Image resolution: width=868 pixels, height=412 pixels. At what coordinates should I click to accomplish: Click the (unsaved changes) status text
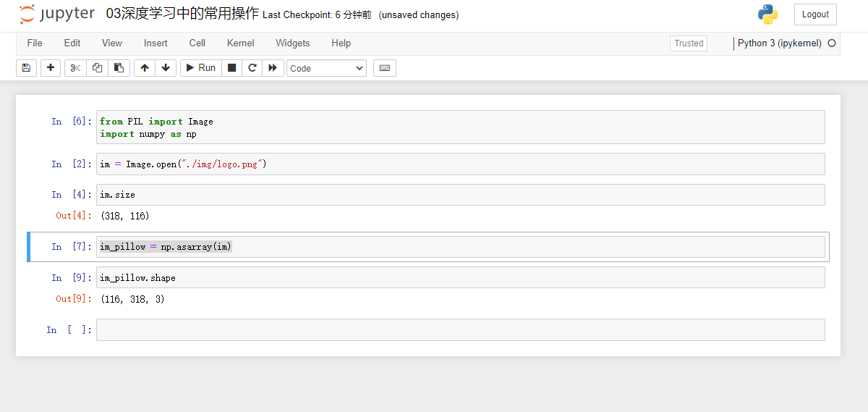tap(419, 15)
